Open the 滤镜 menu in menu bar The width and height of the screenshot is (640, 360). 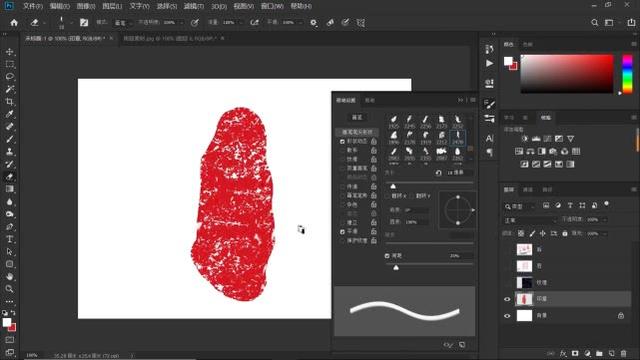point(193,6)
